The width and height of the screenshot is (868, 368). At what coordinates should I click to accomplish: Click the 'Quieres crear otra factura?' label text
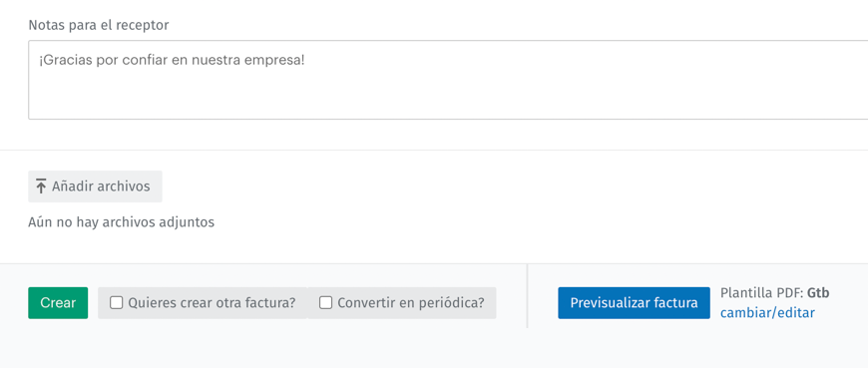coord(212,303)
